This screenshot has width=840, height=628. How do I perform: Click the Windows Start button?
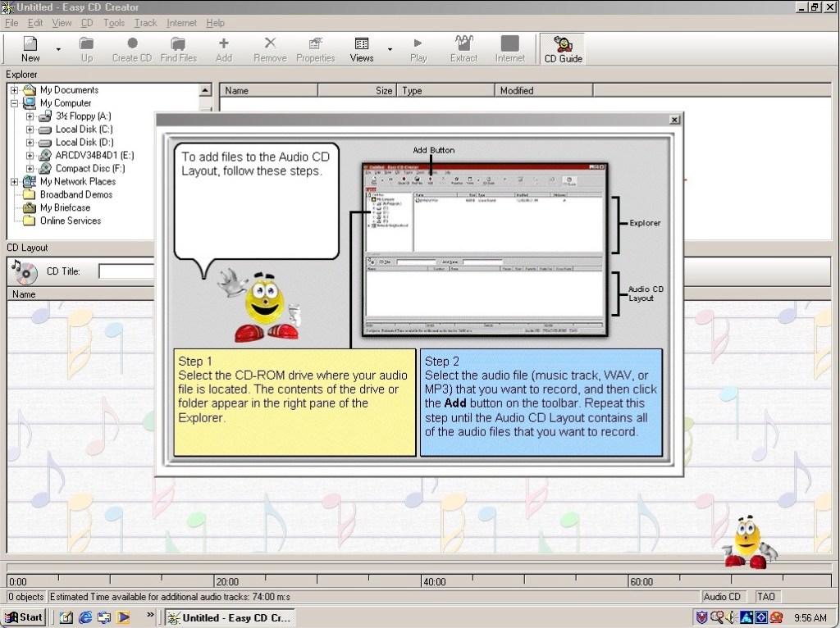tap(24, 617)
